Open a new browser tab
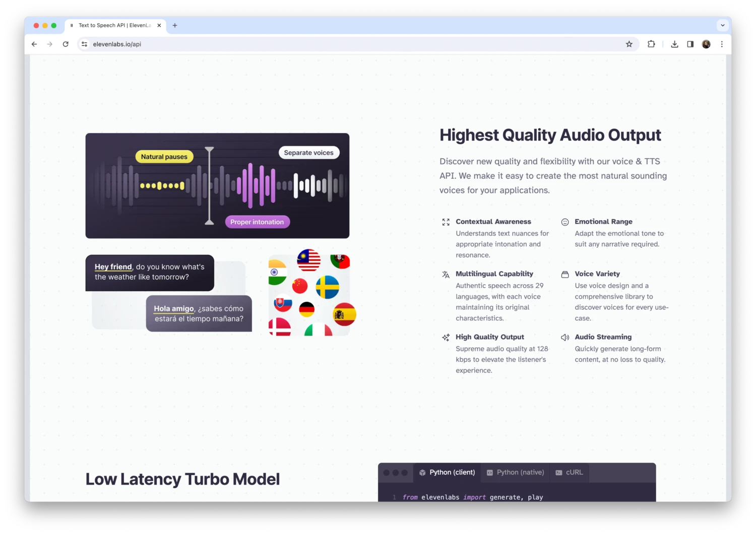756x534 pixels. 175,25
